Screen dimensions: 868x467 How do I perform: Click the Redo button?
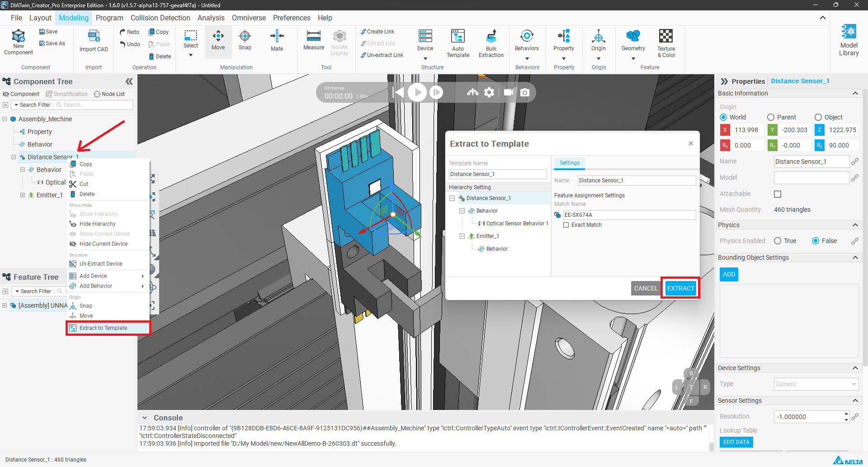coord(129,32)
